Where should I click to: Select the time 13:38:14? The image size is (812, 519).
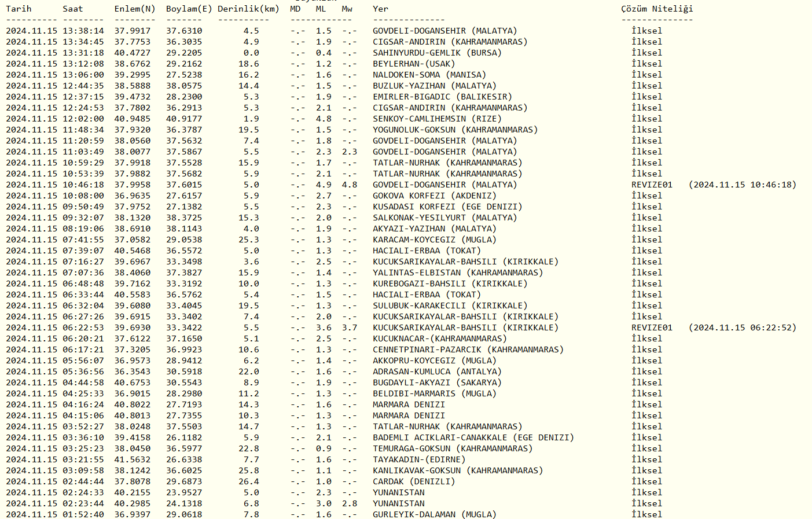click(83, 31)
